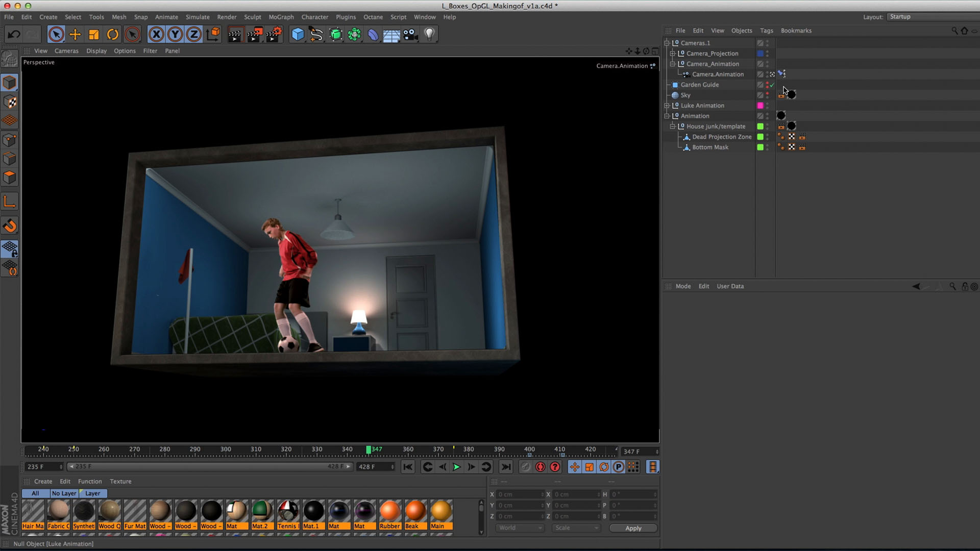980x551 pixels.
Task: Toggle Sky object visibility dots
Action: 767,95
